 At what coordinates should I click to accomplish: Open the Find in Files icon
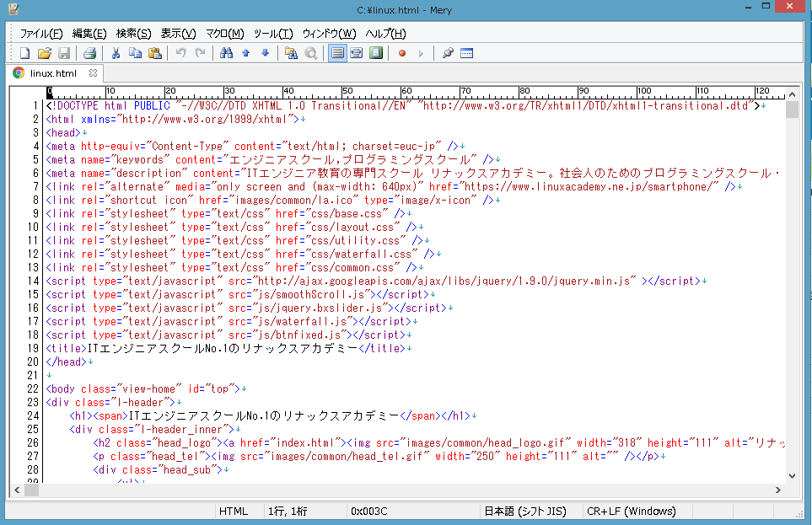point(291,53)
